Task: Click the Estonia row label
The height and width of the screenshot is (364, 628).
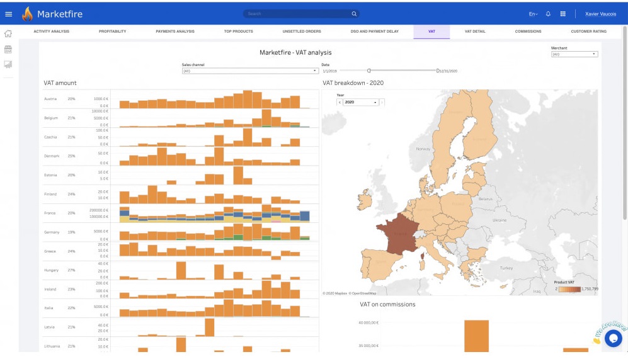Action: point(50,175)
